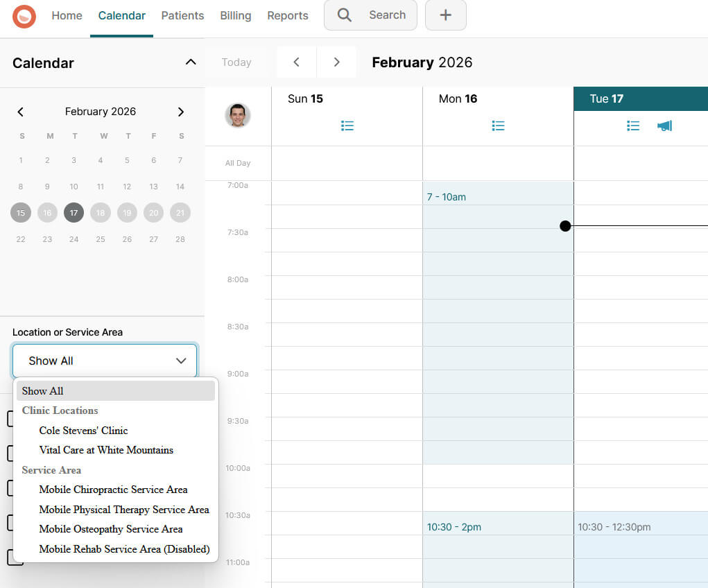Open the agenda list view for Mon 16
708x588 pixels.
point(498,126)
